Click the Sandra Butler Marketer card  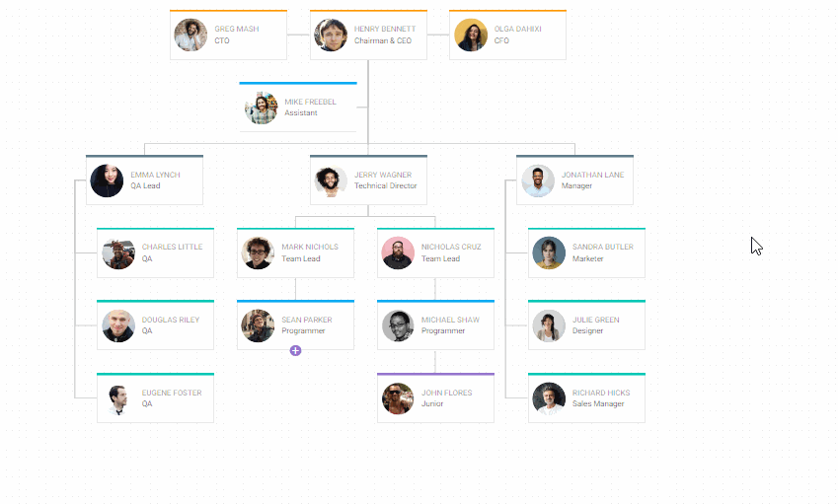pyautogui.click(x=586, y=253)
